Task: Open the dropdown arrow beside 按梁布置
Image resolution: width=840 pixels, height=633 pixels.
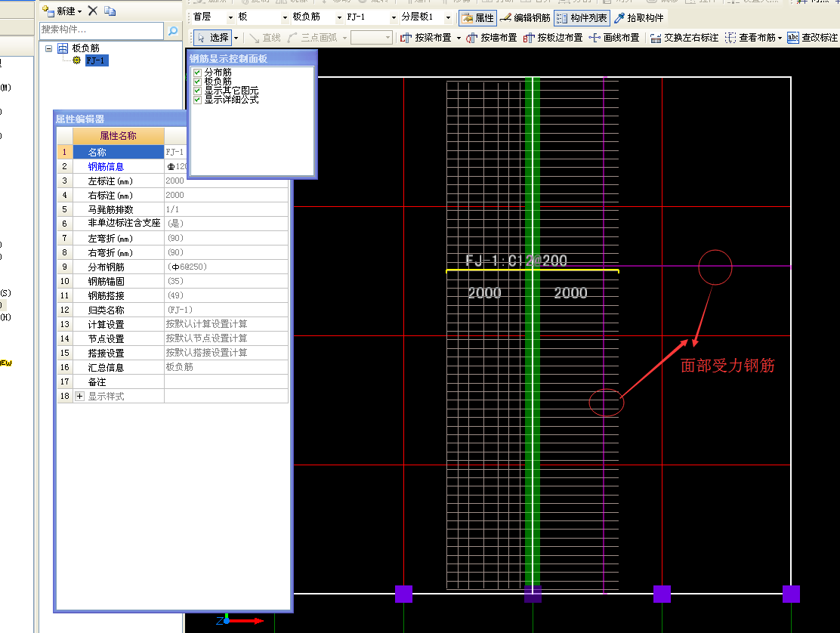Action: (x=459, y=38)
